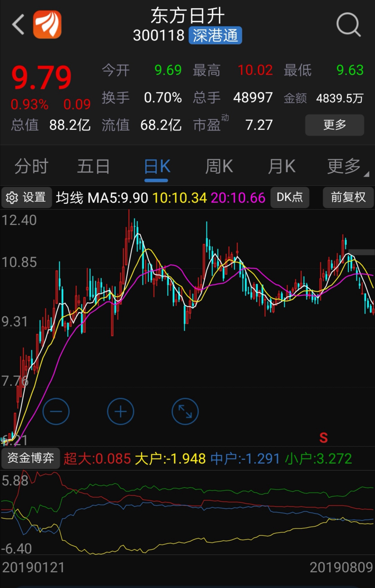This screenshot has height=588, width=375.
Task: Tap start date 20190121
Action: click(33, 568)
